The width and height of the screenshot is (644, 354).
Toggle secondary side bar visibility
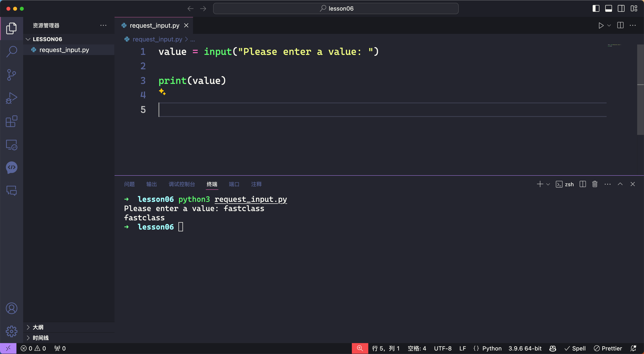621,9
